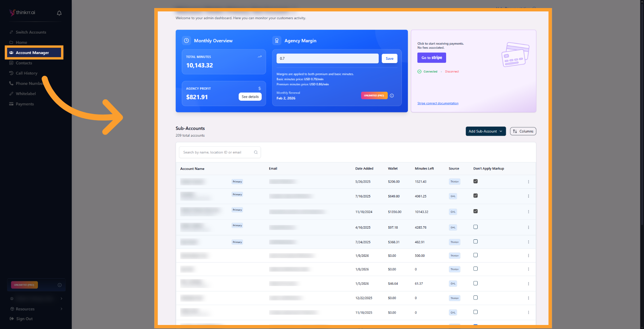644x329 pixels.
Task: Click the sidebar Unlimited (PRO) badge
Action: (24, 285)
